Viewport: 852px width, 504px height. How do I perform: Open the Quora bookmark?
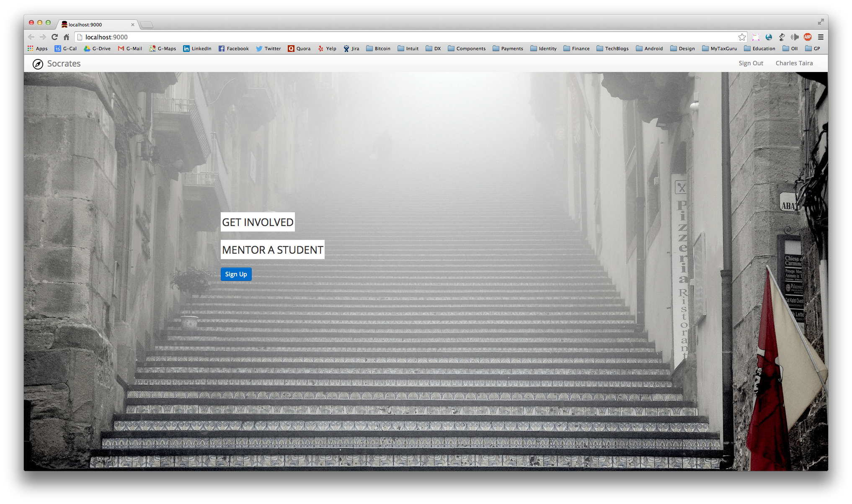299,49
